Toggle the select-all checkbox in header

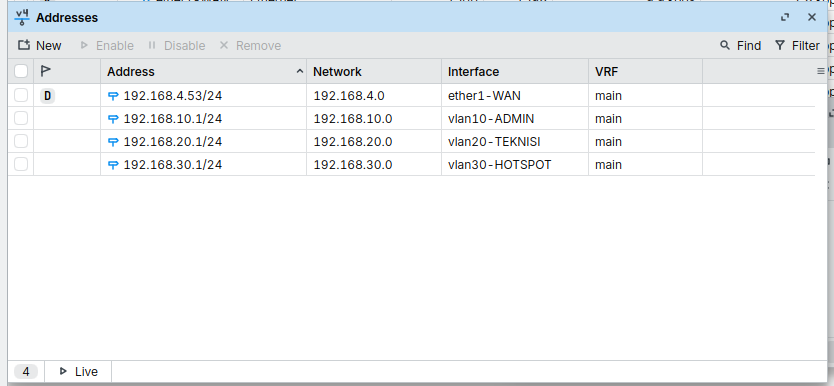click(x=21, y=71)
